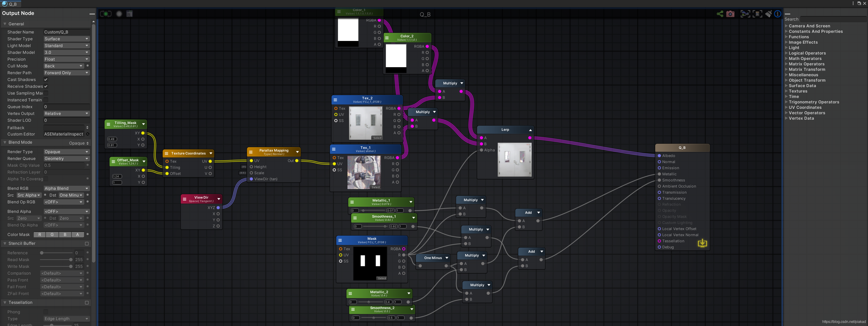Expand the Textures node category
This screenshot has width=868, height=326.
(x=797, y=91)
